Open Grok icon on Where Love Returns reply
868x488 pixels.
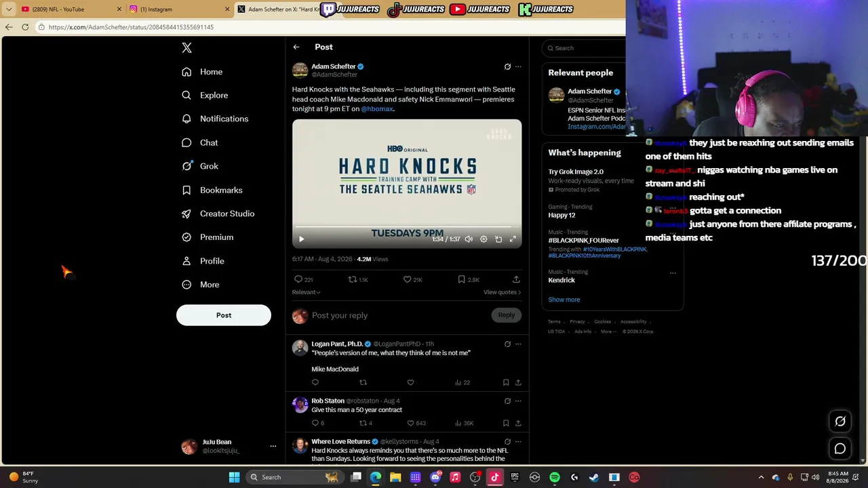tap(507, 442)
